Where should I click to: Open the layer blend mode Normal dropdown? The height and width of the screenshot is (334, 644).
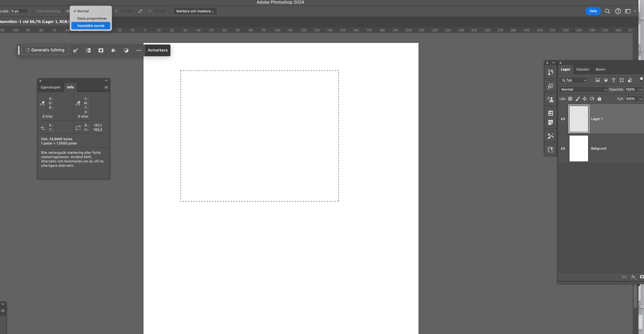click(x=583, y=89)
